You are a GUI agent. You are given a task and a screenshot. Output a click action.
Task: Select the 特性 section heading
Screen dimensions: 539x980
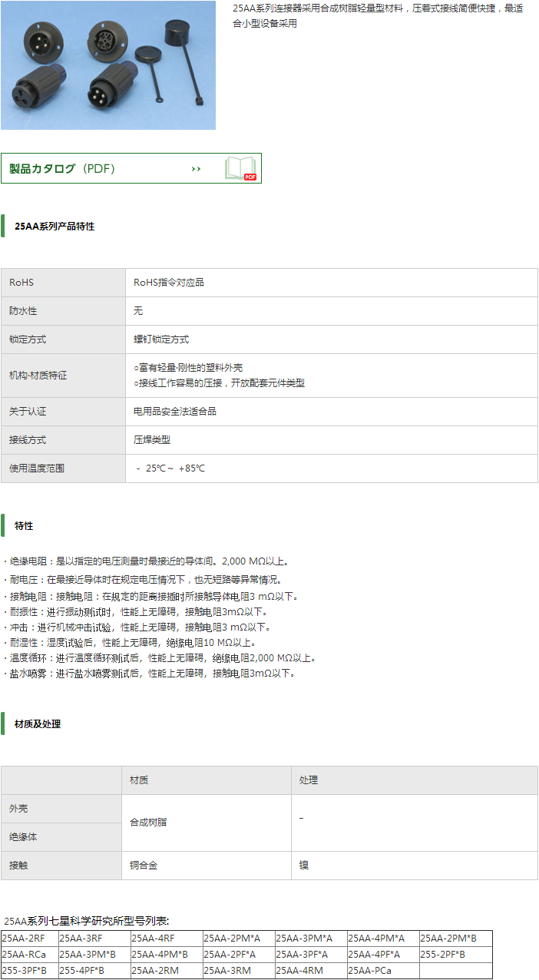(24, 526)
